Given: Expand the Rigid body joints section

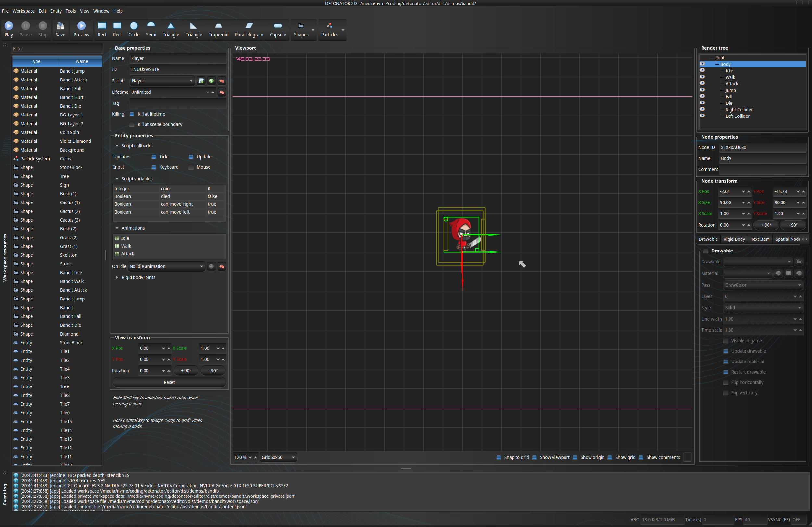Looking at the screenshot, I should tap(116, 277).
